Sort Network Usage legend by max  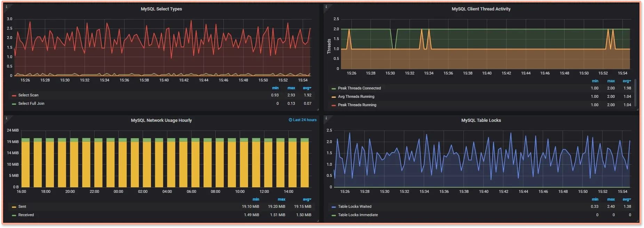[281, 199]
